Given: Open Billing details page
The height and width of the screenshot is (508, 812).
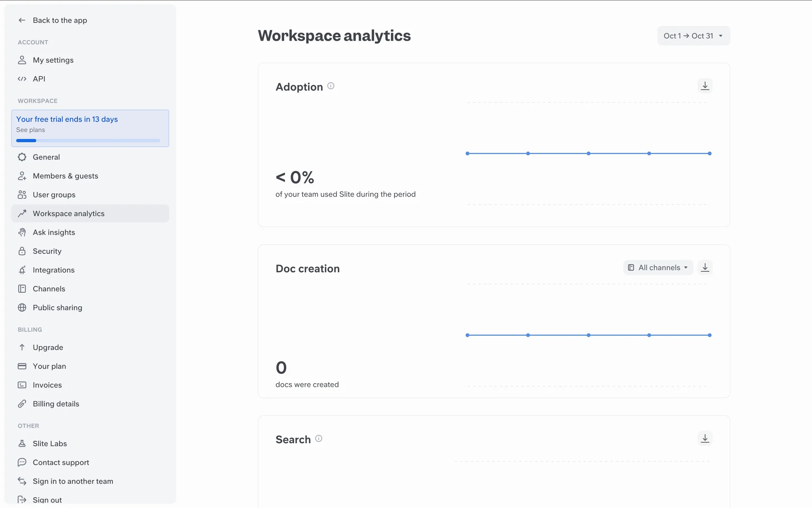Looking at the screenshot, I should pyautogui.click(x=56, y=404).
